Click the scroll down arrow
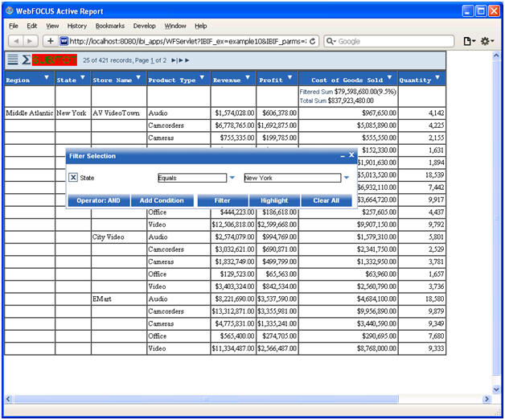This screenshot has height=420, width=505. pyautogui.click(x=496, y=389)
